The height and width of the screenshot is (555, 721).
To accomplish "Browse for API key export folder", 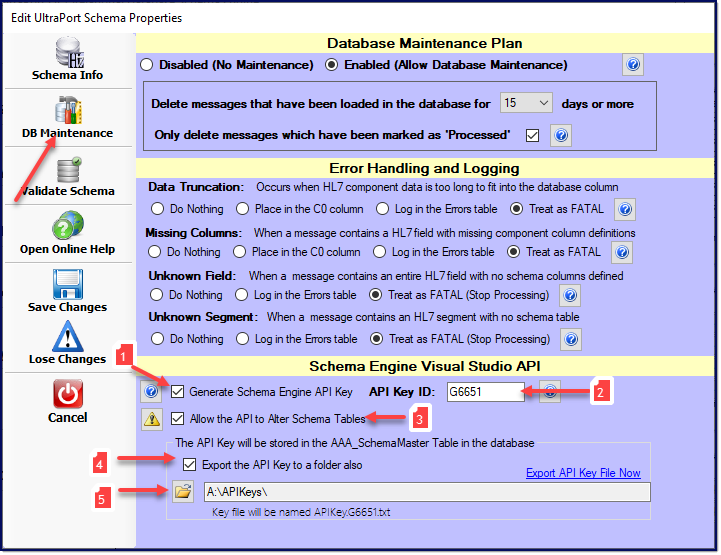I will click(183, 492).
